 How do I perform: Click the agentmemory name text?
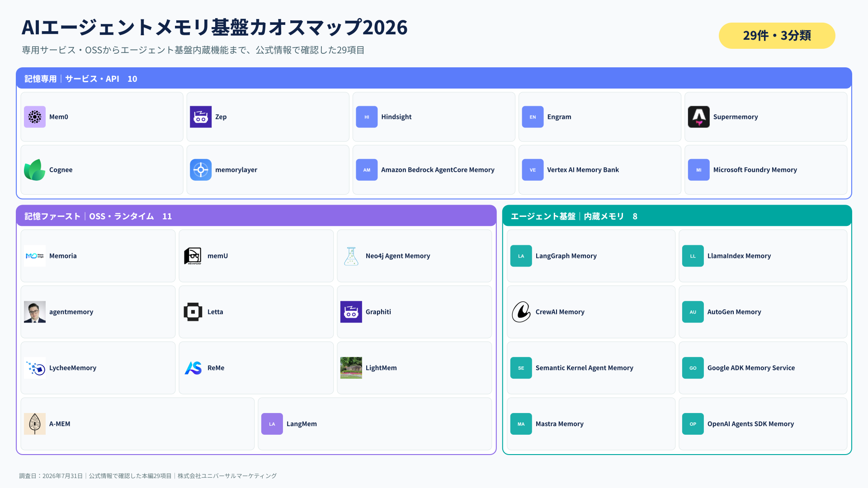(x=71, y=312)
